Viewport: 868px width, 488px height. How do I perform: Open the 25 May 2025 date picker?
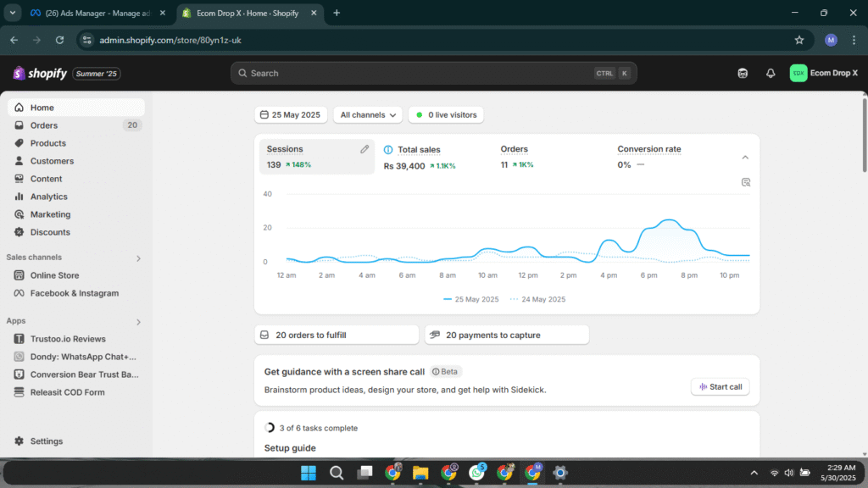290,115
